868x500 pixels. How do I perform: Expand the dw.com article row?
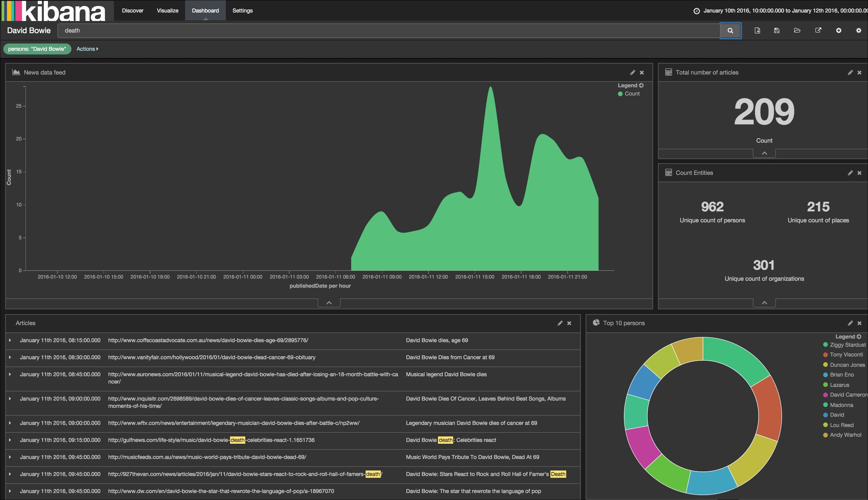click(10, 491)
